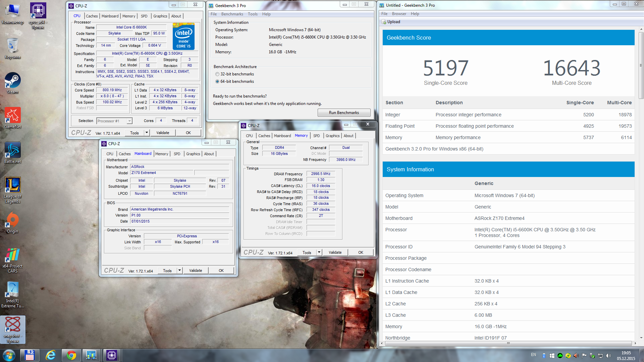
Task: Open the Caches tab in top CPU-Z window
Action: pyautogui.click(x=92, y=16)
